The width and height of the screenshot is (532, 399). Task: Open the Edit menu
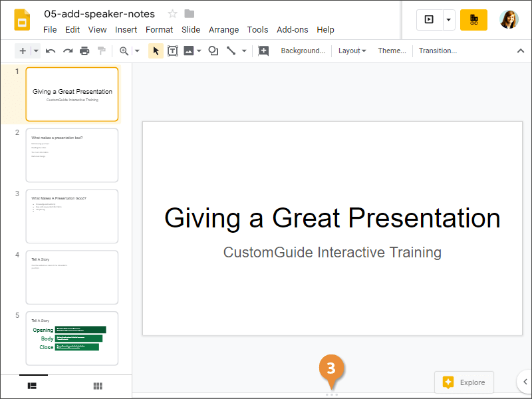[72, 30]
